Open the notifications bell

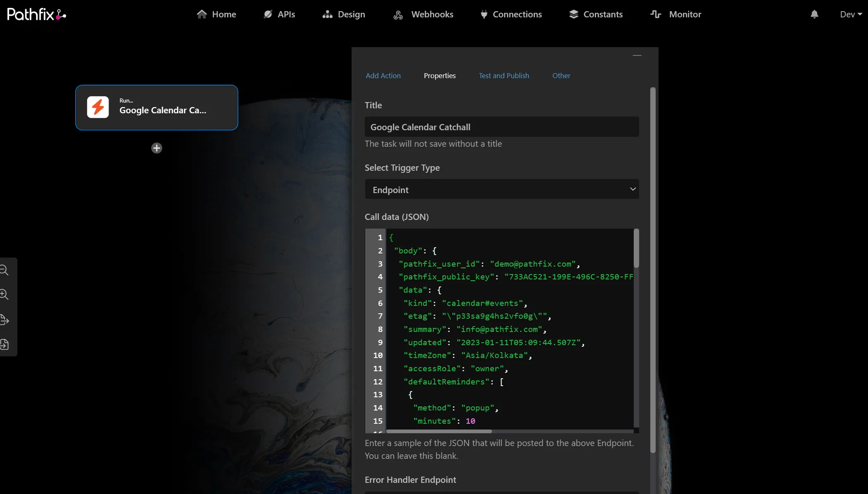click(x=814, y=14)
